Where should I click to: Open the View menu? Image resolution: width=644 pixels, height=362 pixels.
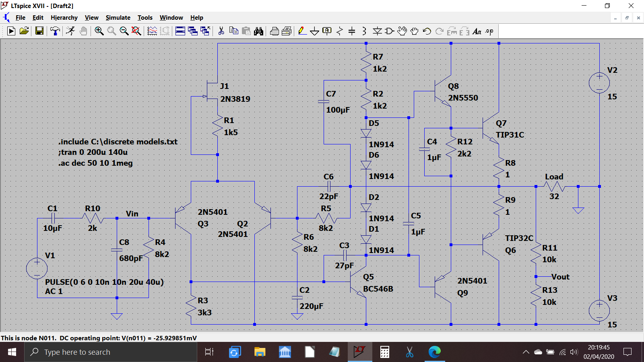91,18
